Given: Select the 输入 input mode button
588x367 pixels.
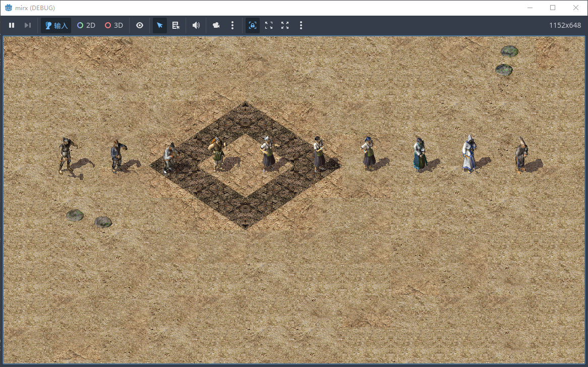Looking at the screenshot, I should tap(56, 25).
